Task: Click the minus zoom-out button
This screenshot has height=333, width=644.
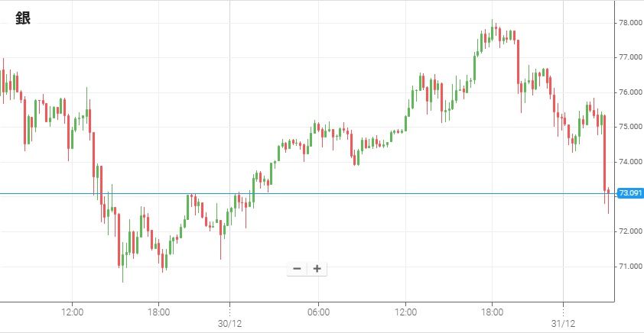Action: (x=297, y=269)
